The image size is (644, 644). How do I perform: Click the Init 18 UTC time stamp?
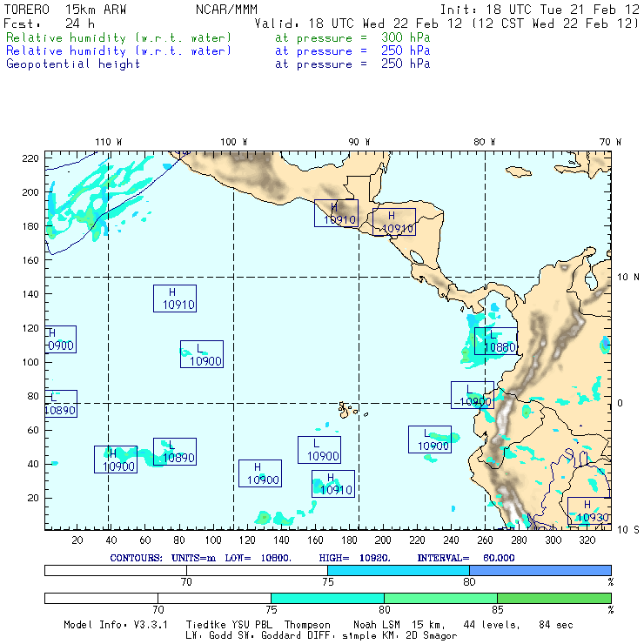540,10
